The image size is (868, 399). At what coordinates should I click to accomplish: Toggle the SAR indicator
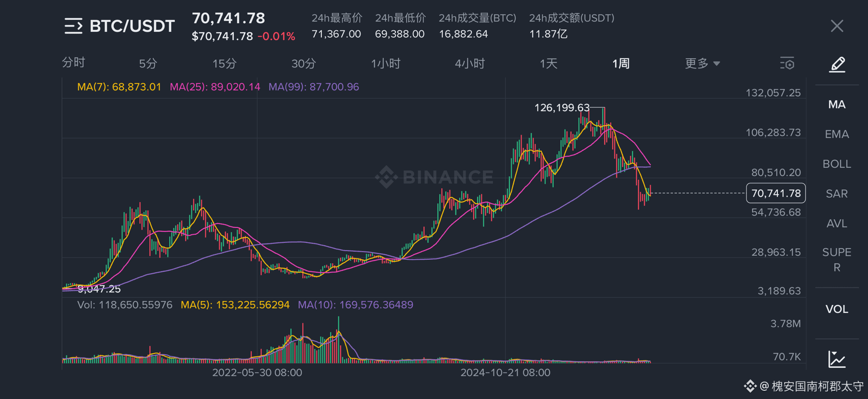tap(837, 194)
